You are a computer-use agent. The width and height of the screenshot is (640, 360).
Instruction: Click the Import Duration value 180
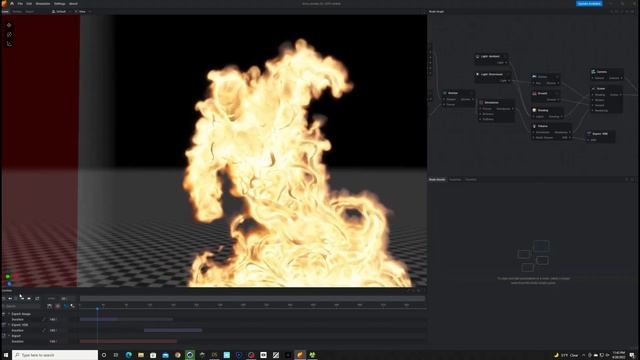click(53, 341)
